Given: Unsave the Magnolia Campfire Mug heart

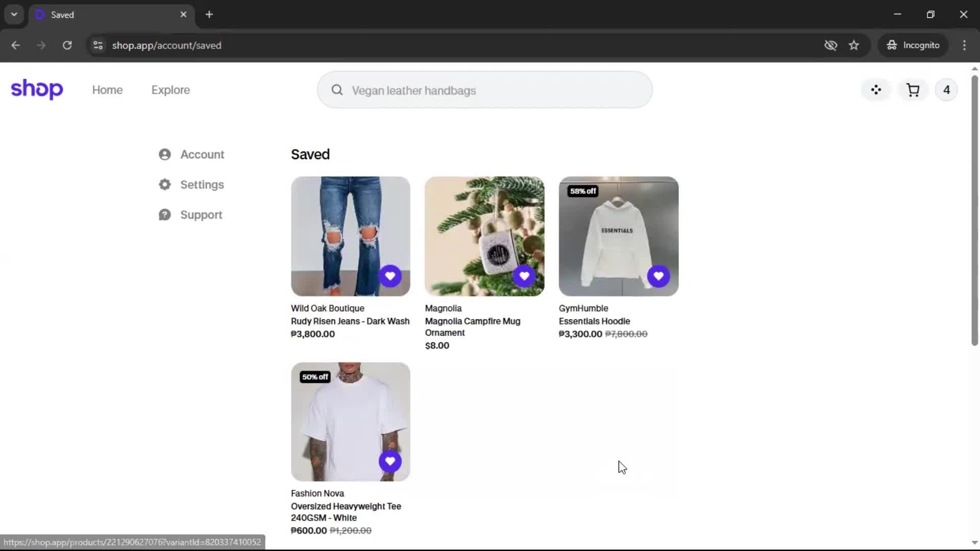Looking at the screenshot, I should point(524,276).
